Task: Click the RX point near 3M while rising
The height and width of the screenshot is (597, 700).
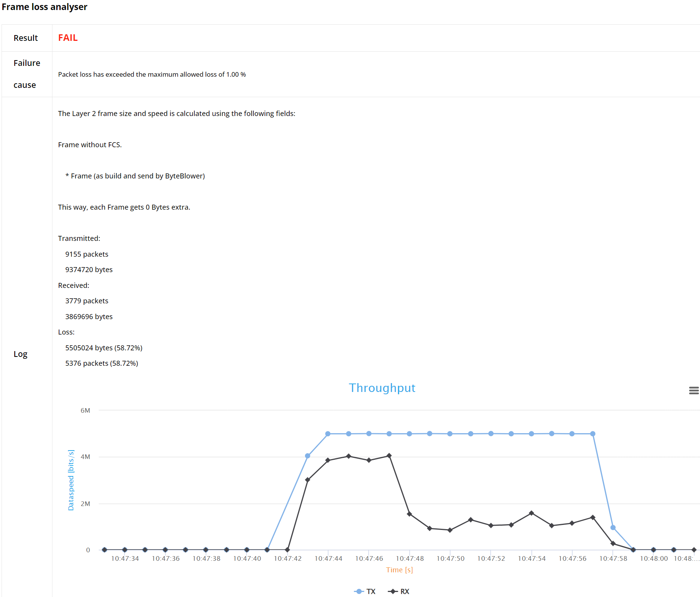Action: 307,480
